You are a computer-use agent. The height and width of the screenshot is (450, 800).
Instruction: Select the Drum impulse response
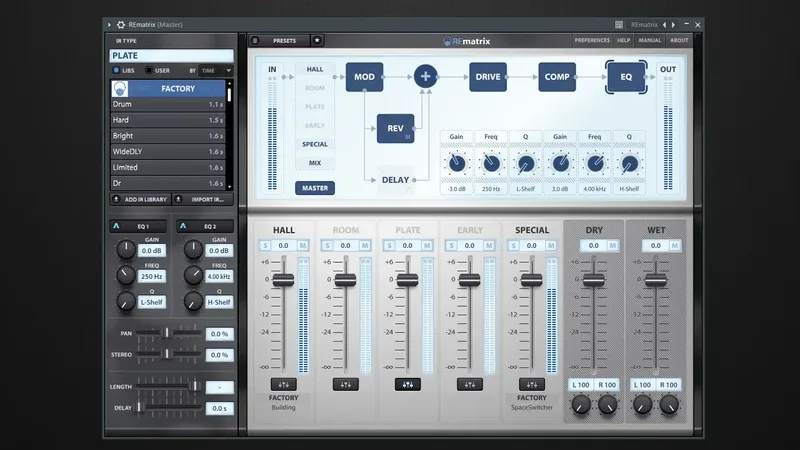168,104
